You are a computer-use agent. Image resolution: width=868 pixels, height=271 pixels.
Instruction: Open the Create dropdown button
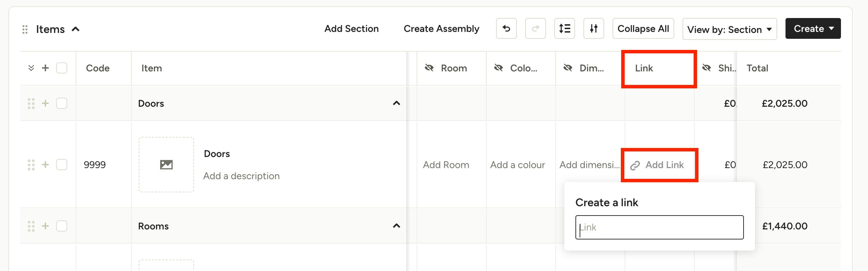pyautogui.click(x=813, y=28)
